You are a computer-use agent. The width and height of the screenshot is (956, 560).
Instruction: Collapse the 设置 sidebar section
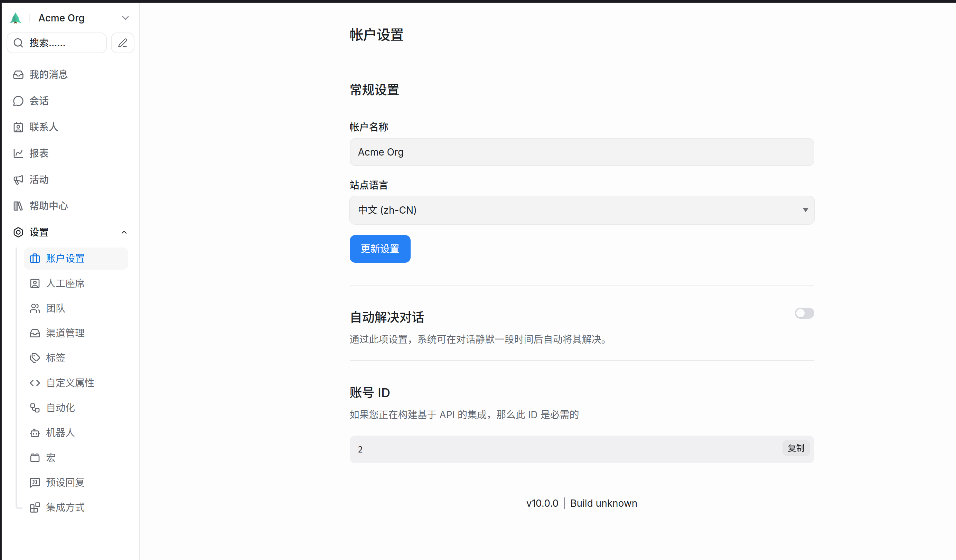tap(124, 232)
